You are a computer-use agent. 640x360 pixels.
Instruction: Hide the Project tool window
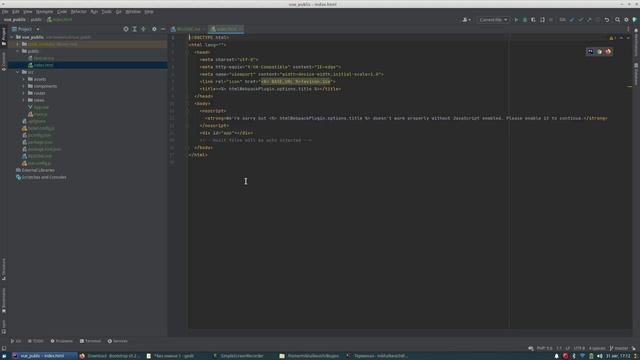(163, 29)
